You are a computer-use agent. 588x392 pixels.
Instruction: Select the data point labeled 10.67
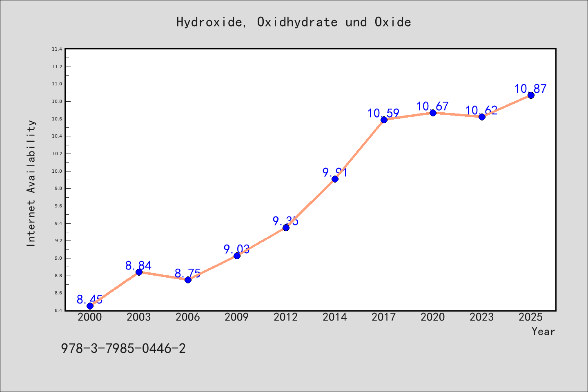pyautogui.click(x=433, y=113)
